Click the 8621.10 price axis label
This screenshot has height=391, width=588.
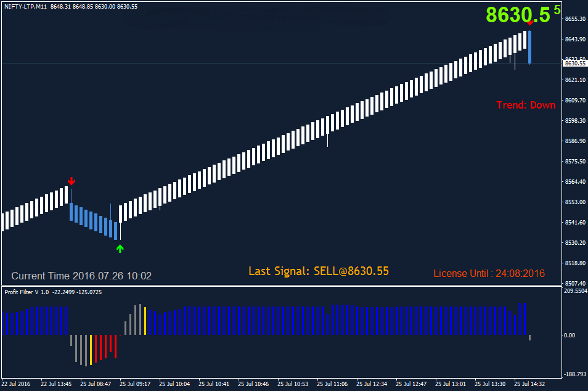[575, 80]
